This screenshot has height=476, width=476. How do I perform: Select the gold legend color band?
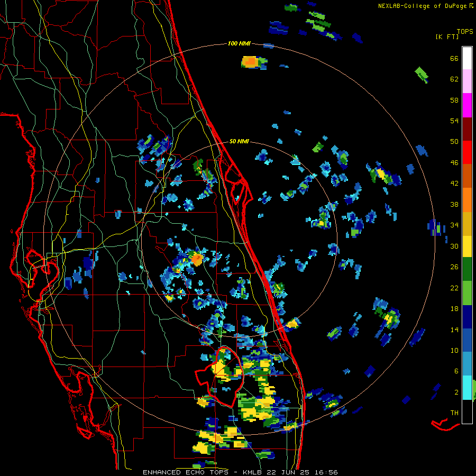click(x=467, y=224)
